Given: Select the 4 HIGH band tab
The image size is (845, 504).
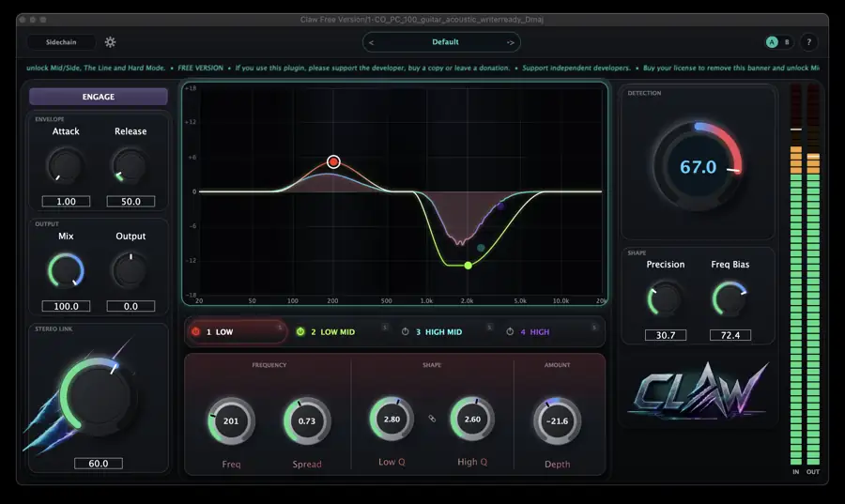Looking at the screenshot, I should click(551, 331).
